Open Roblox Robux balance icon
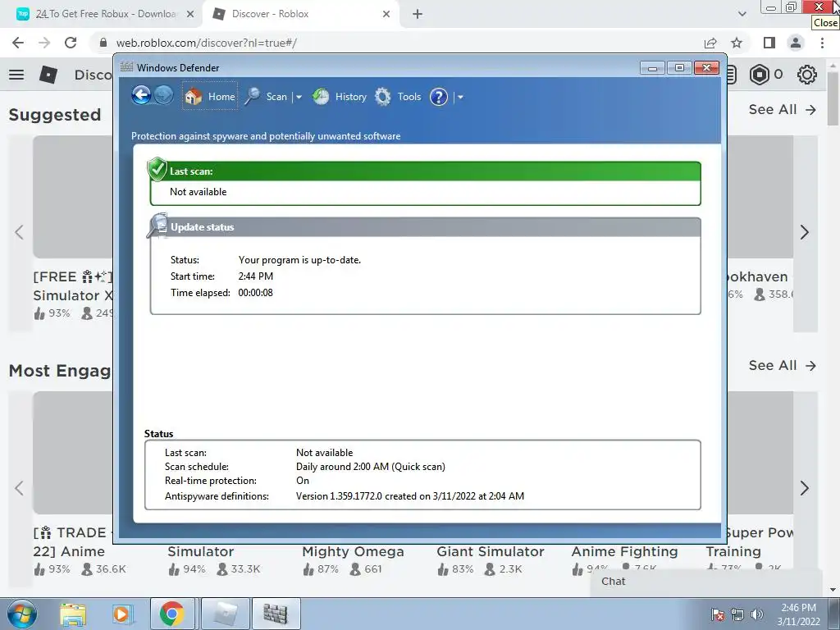The image size is (840, 630). point(759,75)
